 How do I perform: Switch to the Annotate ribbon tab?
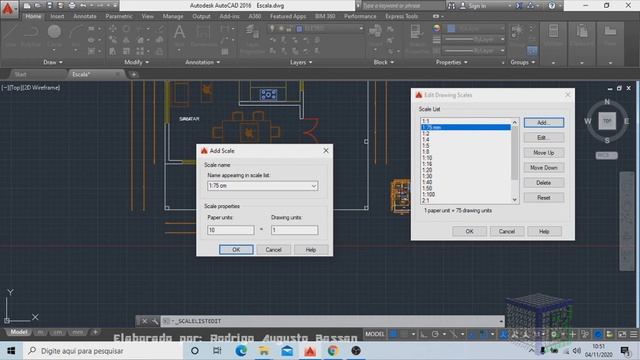(84, 16)
